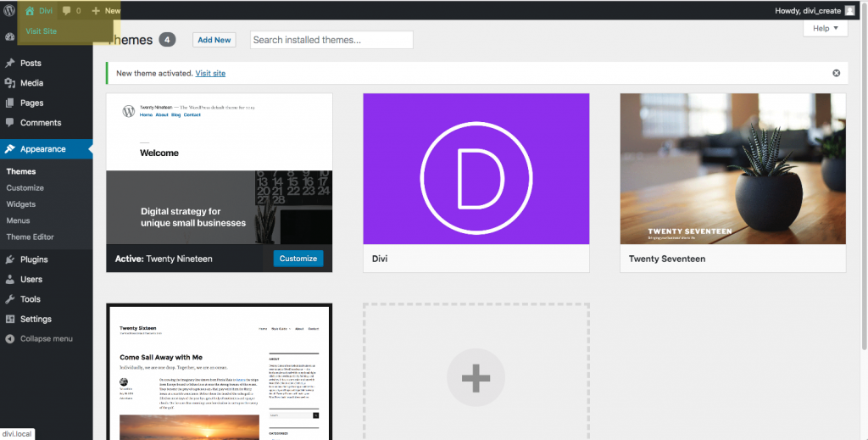This screenshot has height=440, width=868.
Task: Select the Twenty Nineteen theme screenshot
Action: point(220,169)
